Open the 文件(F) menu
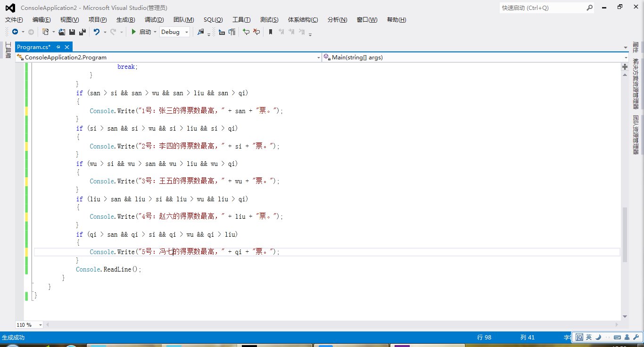 click(14, 19)
